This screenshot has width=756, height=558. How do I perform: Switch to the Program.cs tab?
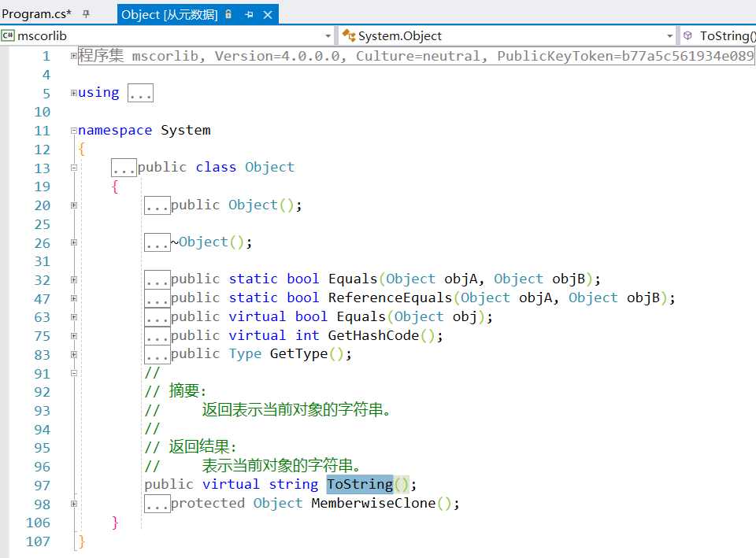[37, 14]
